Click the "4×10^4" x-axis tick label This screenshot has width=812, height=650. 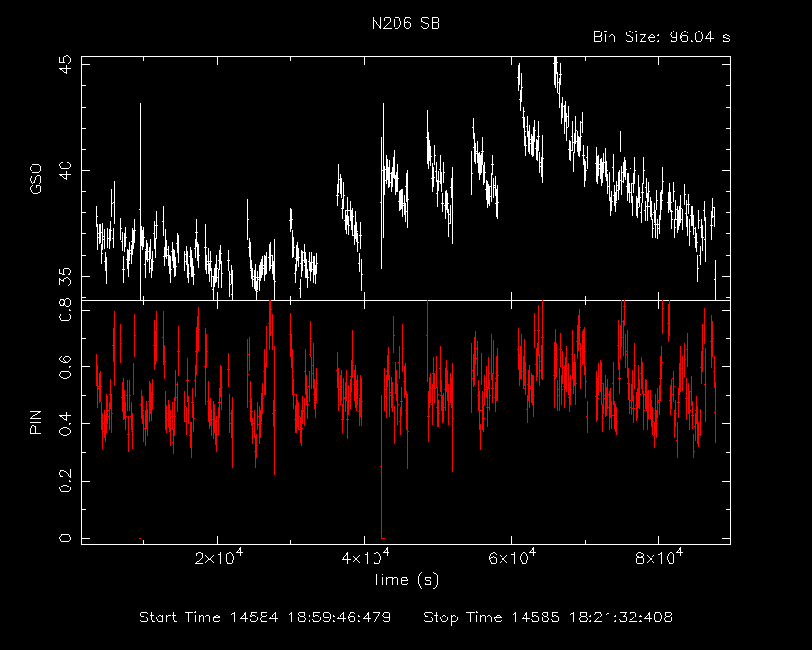pyautogui.click(x=365, y=557)
